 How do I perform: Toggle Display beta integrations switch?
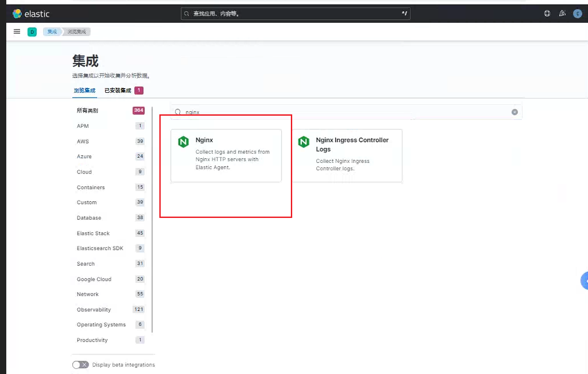click(x=81, y=365)
